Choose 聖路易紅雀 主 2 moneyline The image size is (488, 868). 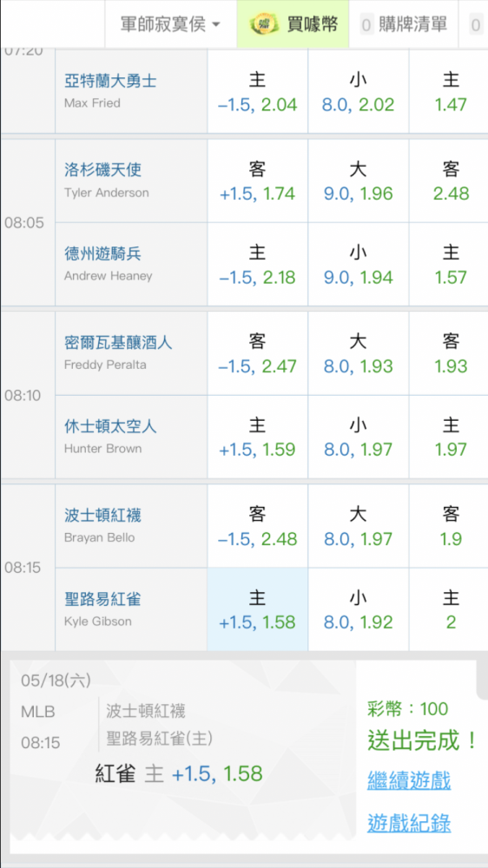tap(451, 609)
